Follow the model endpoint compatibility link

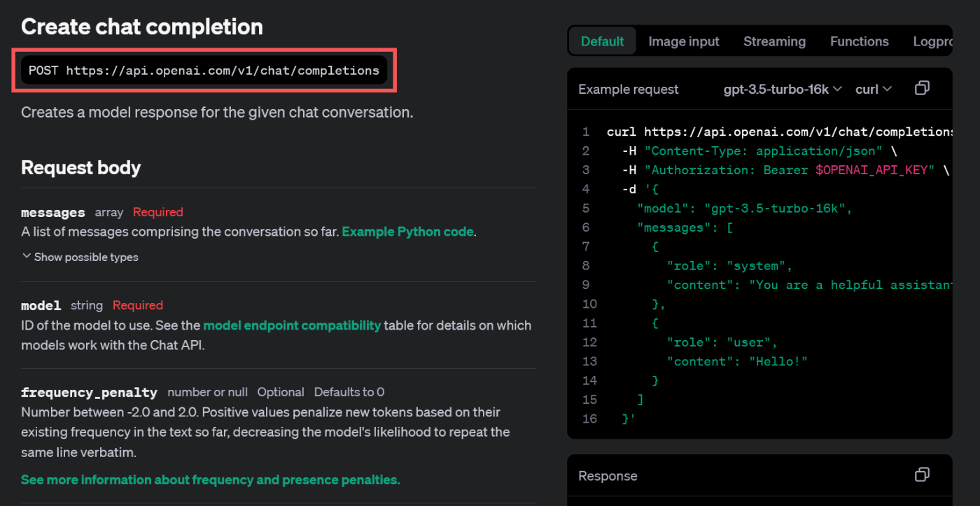tap(292, 325)
